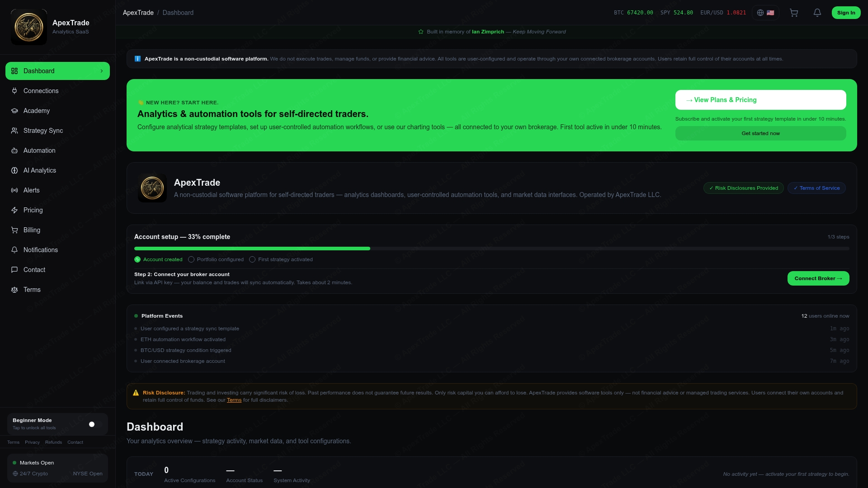Click the Account created checkmark
The width and height of the screenshot is (868, 488).
point(137,259)
